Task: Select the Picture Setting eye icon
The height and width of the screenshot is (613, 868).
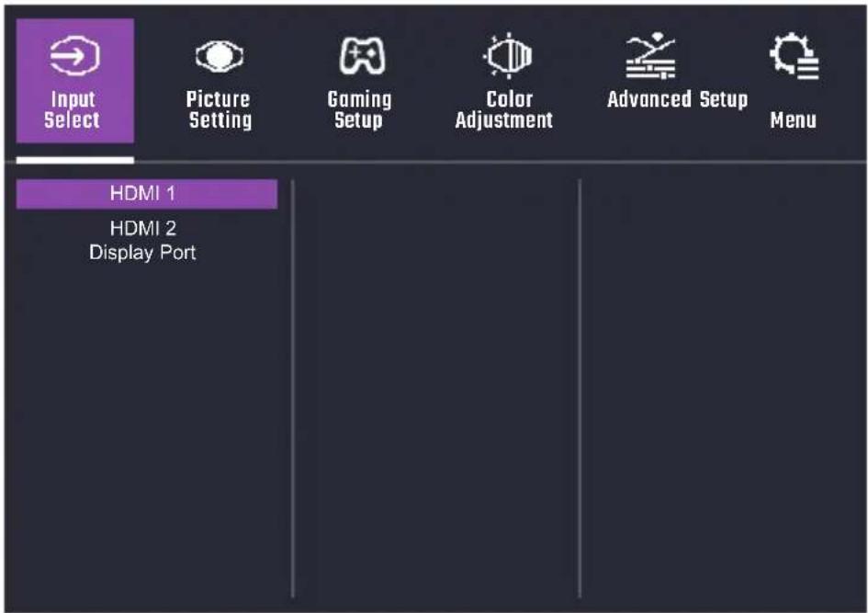Action: coord(220,56)
